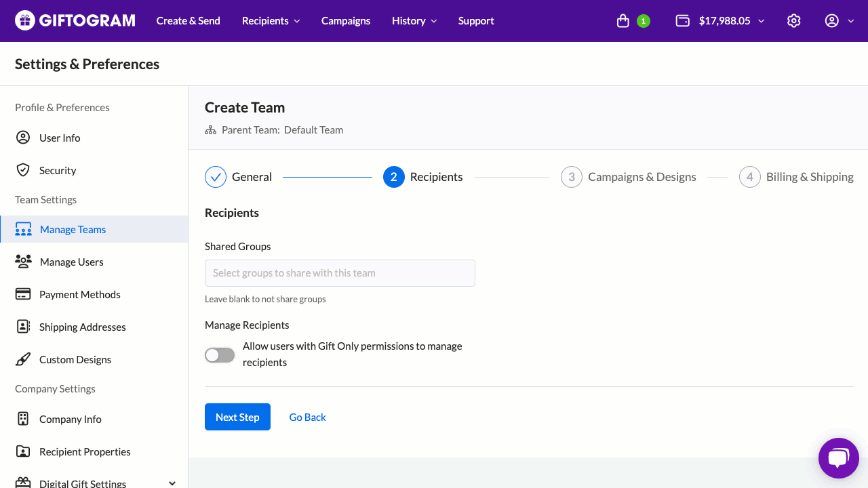Open the live chat bubble widget
868x488 pixels.
click(x=838, y=459)
